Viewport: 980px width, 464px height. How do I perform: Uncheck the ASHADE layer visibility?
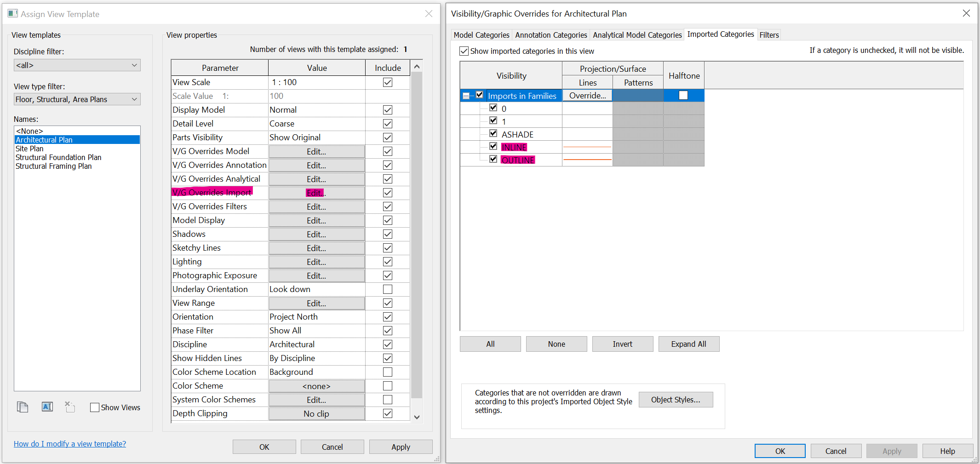click(493, 133)
